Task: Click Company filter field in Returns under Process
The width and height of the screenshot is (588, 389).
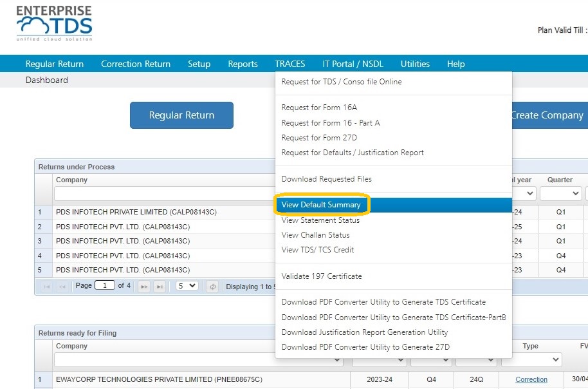Action: 164,194
